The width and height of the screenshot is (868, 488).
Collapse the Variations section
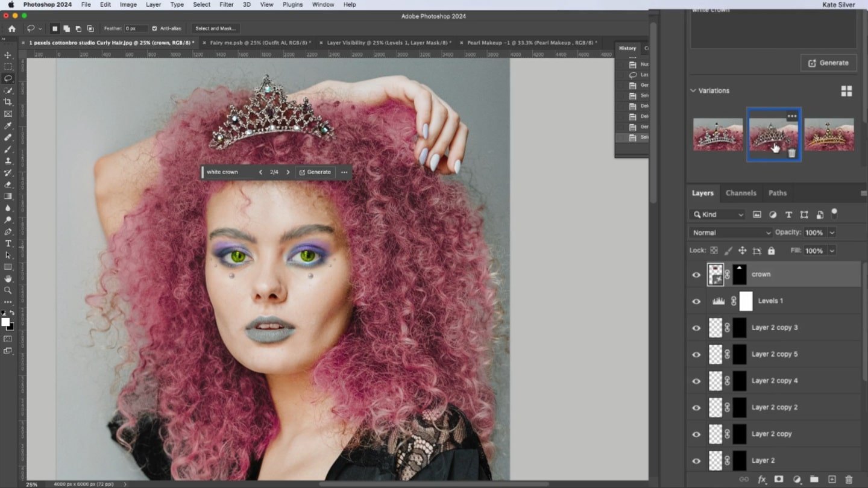coord(693,90)
